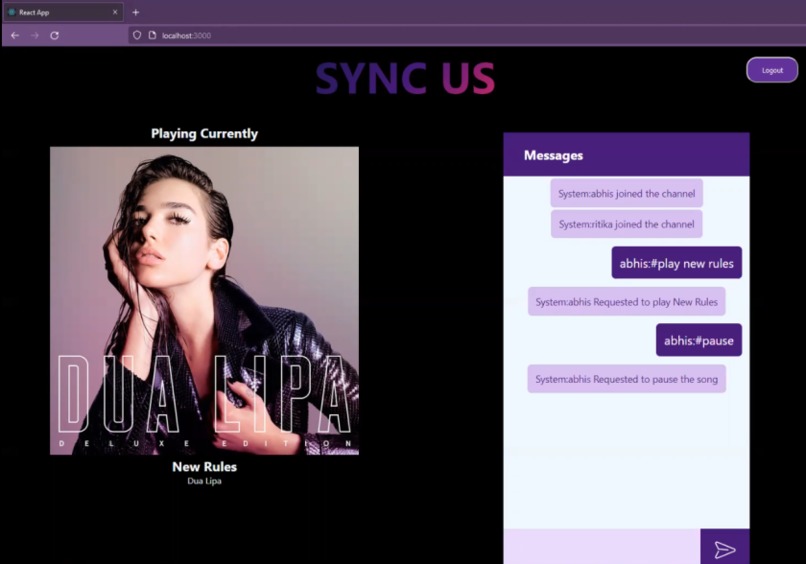806x564 pixels.
Task: Click 'System:ritika joined the channel' message
Action: tap(626, 224)
